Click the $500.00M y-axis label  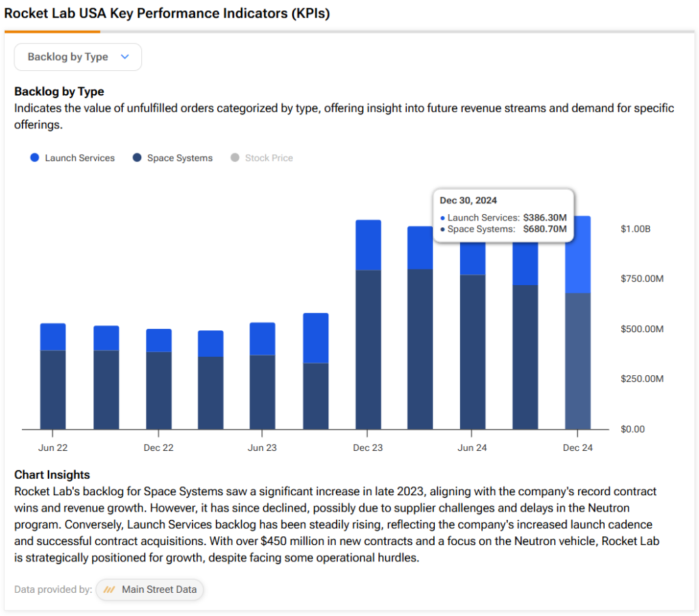(642, 329)
